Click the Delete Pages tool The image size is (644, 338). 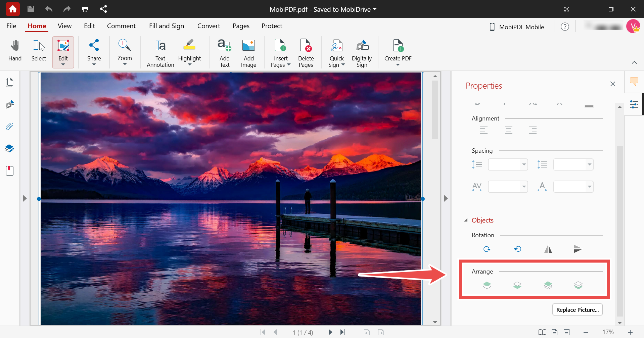tap(306, 53)
